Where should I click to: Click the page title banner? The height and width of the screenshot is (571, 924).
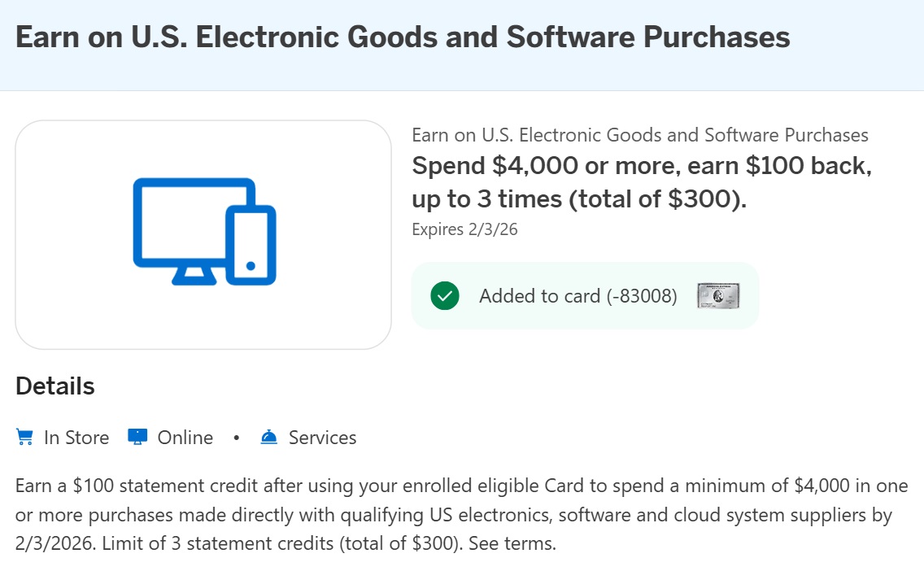[x=403, y=36]
